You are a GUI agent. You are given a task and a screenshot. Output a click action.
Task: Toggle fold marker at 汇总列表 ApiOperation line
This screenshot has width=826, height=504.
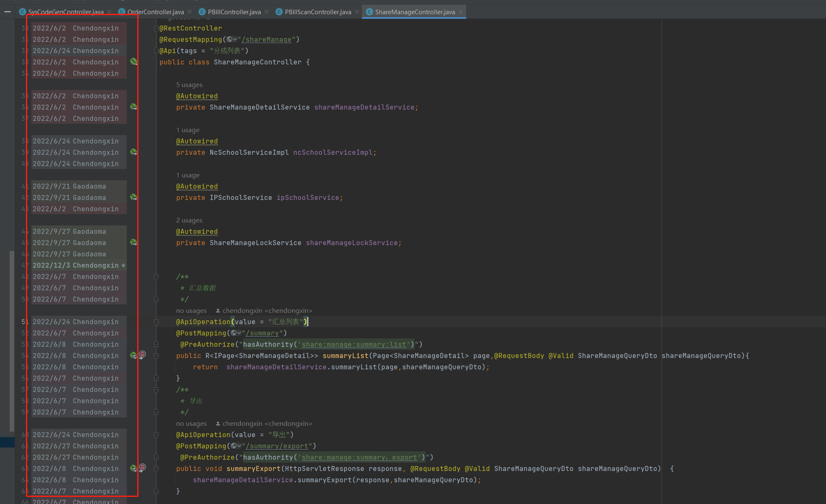coord(156,322)
